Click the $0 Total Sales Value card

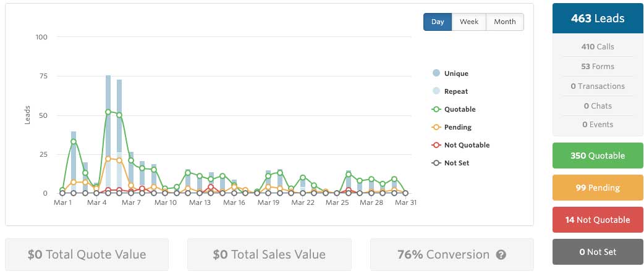pyautogui.click(x=269, y=255)
